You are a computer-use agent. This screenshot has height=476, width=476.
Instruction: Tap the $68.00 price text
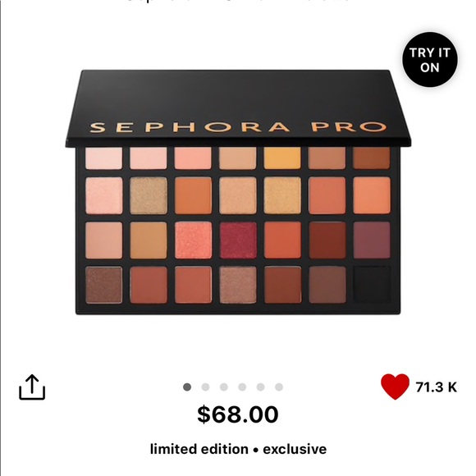coord(238,414)
